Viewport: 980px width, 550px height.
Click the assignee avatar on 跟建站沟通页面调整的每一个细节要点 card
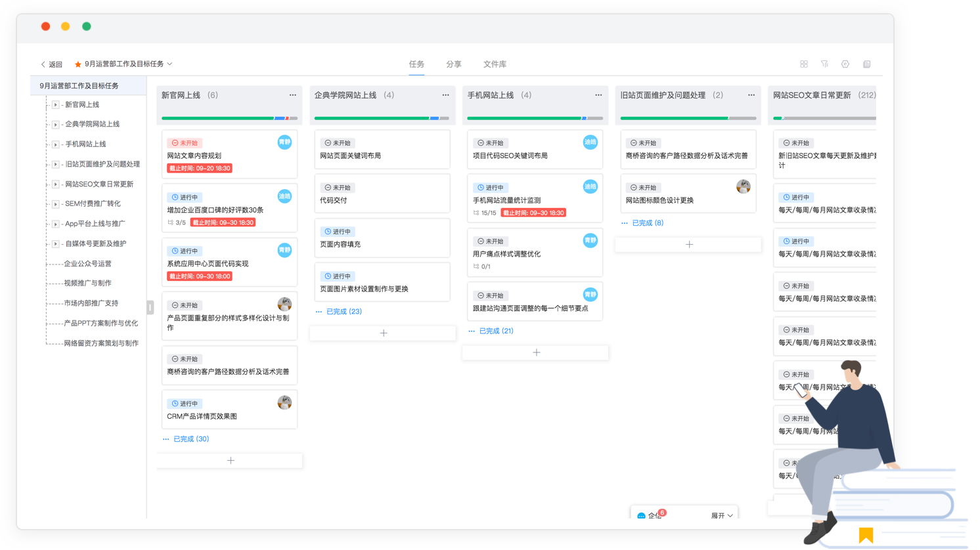tap(590, 295)
